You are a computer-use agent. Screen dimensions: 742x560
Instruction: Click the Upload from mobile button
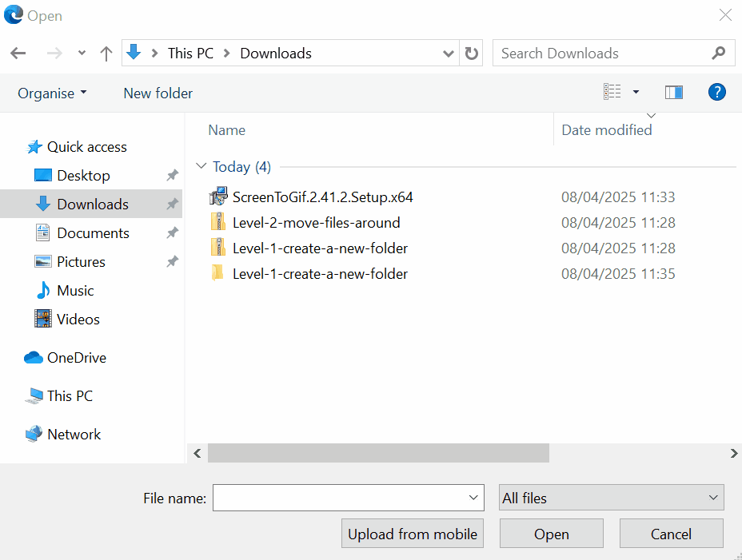tap(413, 534)
